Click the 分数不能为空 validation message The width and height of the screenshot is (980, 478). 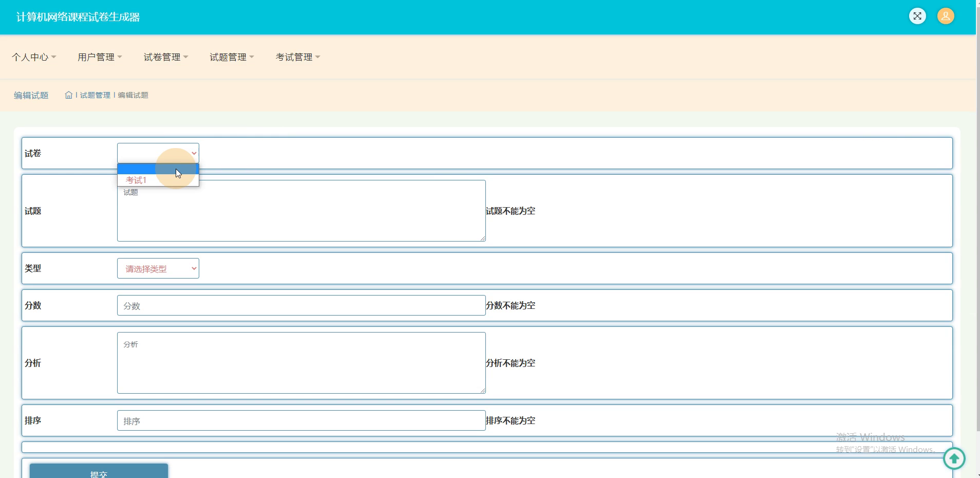point(511,305)
